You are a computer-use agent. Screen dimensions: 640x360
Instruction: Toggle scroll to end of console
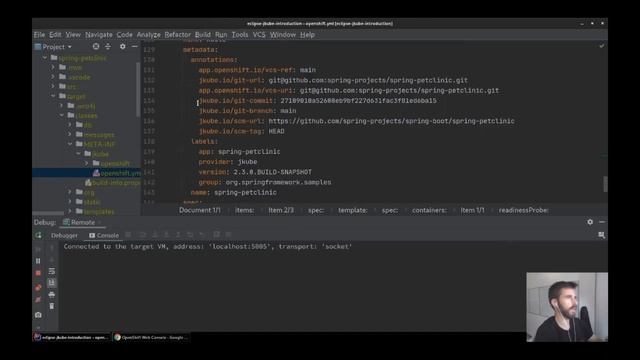(52, 283)
